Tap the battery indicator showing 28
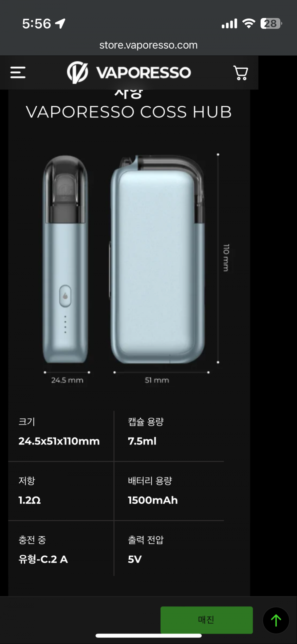The width and height of the screenshot is (297, 644). [271, 23]
